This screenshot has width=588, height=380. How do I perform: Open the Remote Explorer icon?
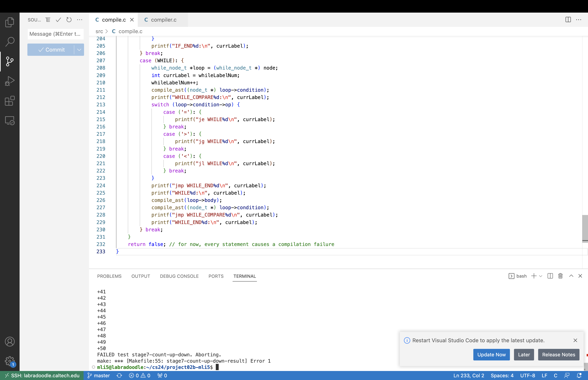coord(10,120)
